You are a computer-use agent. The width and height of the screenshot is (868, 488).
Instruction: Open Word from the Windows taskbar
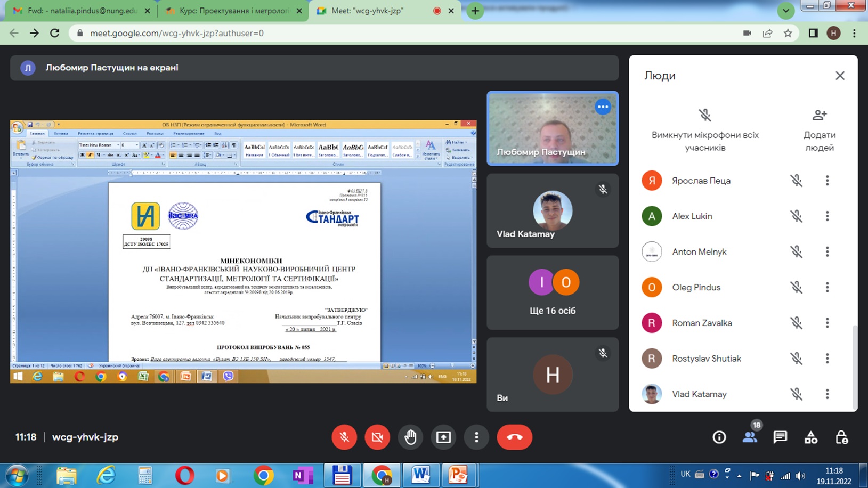click(420, 475)
